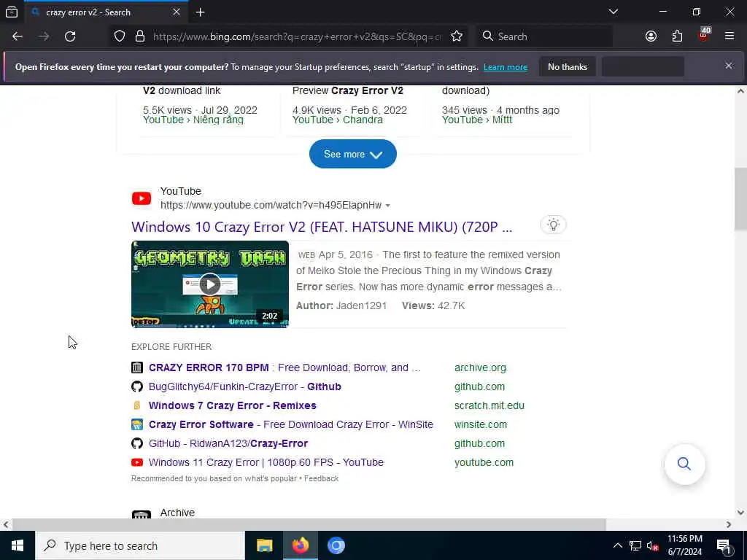The image size is (747, 560).
Task: Open the Extensions puzzle icon
Action: coord(677,36)
